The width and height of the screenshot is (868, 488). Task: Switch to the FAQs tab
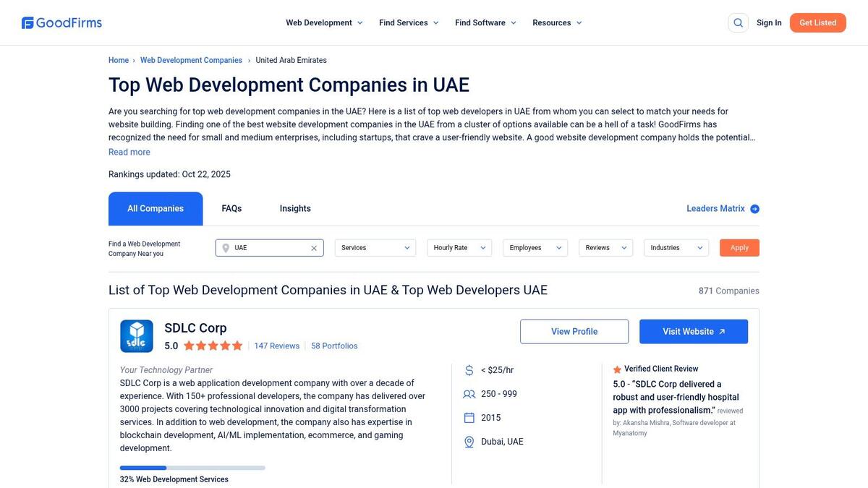pyautogui.click(x=231, y=209)
